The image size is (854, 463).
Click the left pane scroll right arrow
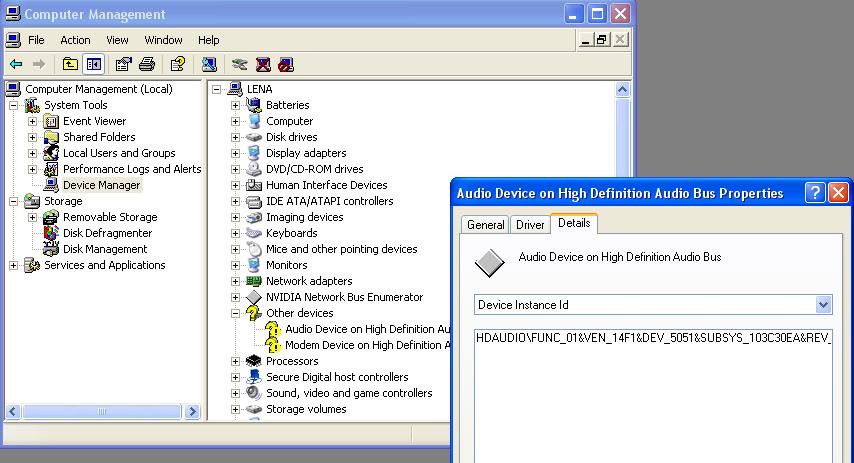(x=192, y=411)
